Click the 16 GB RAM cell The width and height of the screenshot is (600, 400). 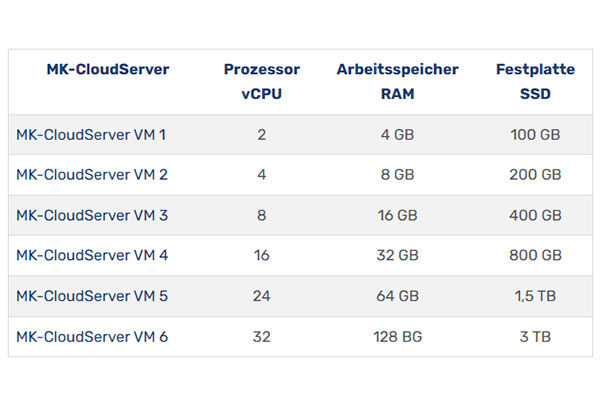pyautogui.click(x=397, y=215)
